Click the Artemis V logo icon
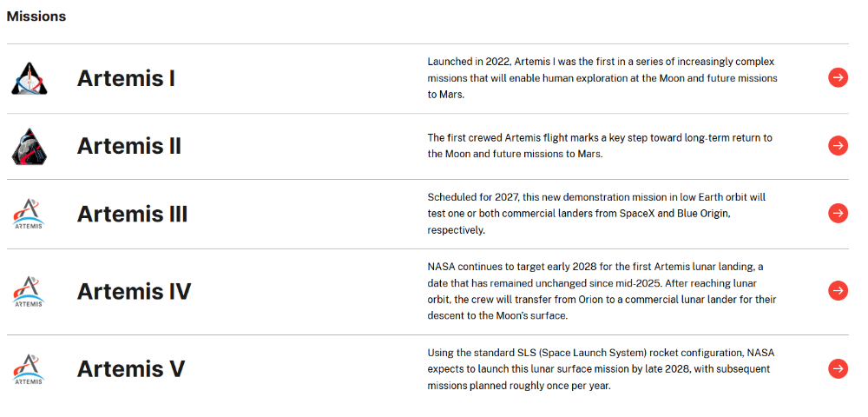The width and height of the screenshot is (868, 417). (29, 368)
